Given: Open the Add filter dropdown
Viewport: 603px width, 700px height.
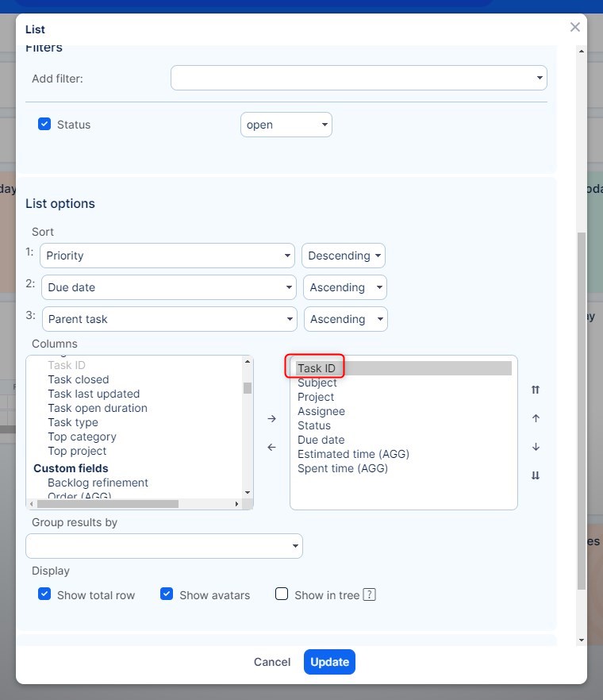Looking at the screenshot, I should tap(359, 78).
